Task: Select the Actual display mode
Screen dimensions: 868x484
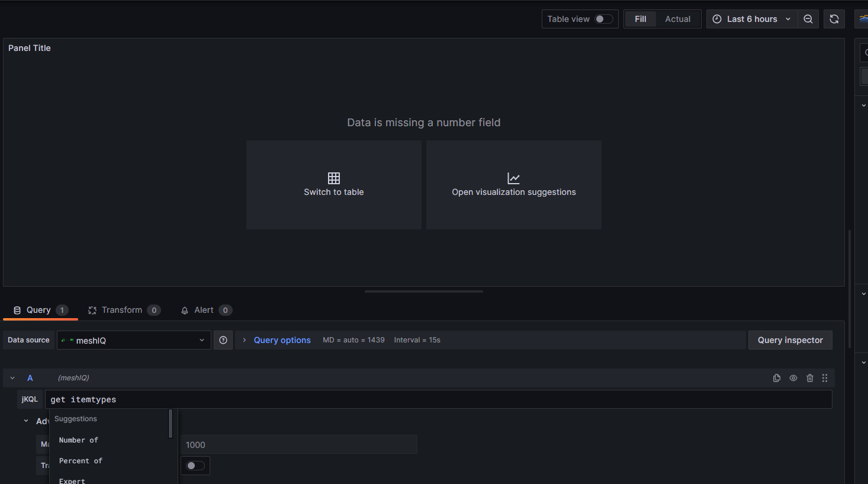Action: pos(678,19)
